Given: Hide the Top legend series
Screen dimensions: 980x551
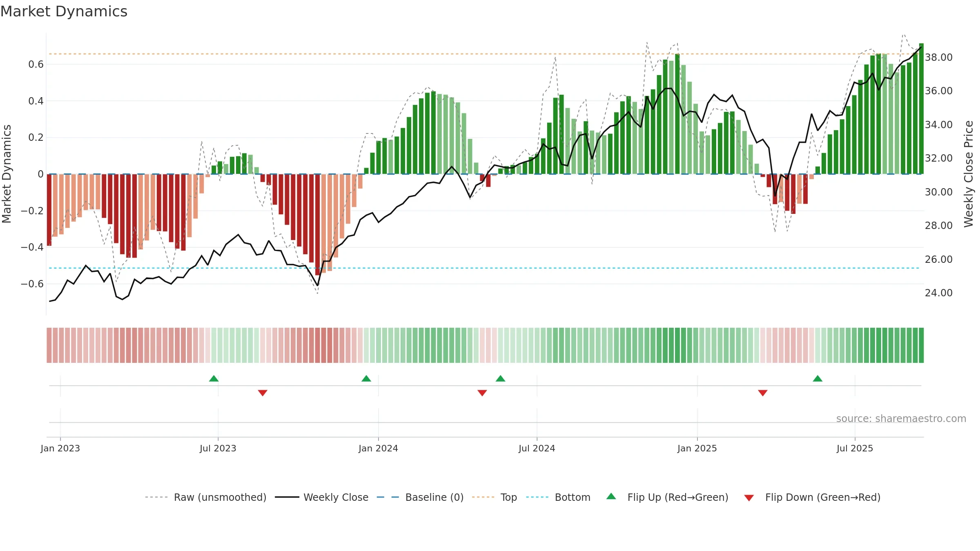Looking at the screenshot, I should 494,497.
